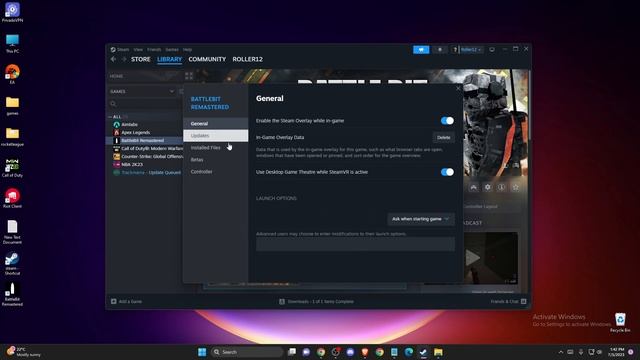The image size is (640, 360).
Task: Click the question mark help icon
Action: coord(455,49)
